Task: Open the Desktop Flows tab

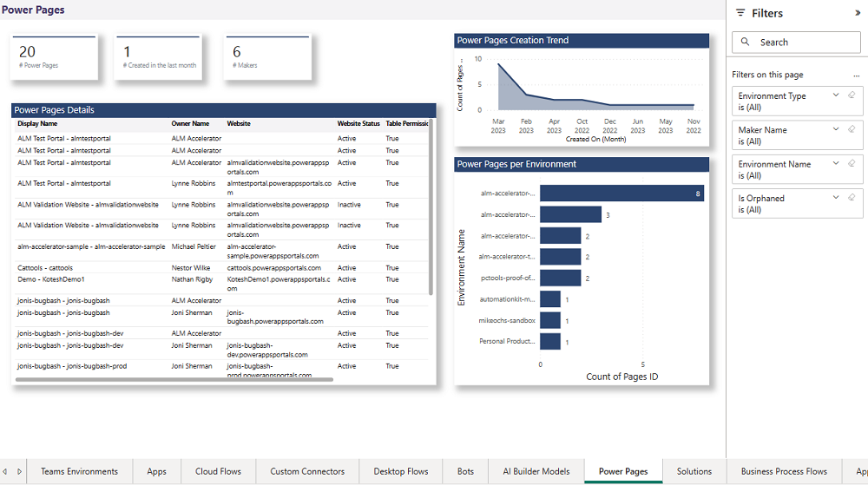Action: (401, 472)
